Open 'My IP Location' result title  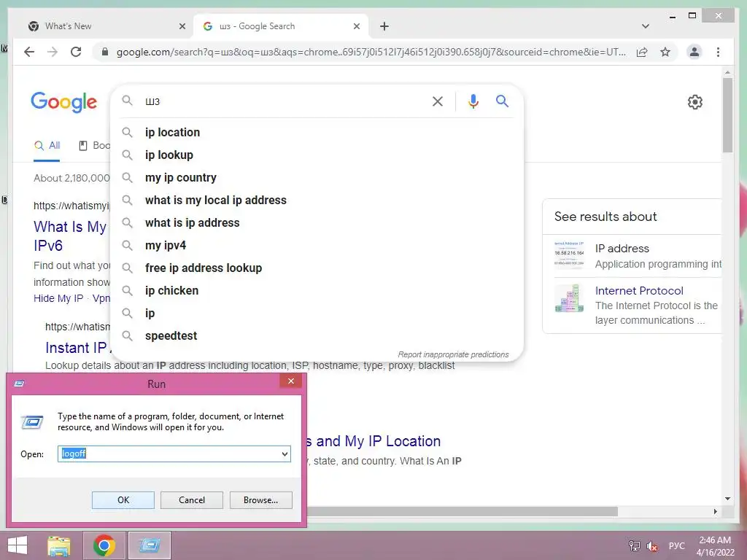pyautogui.click(x=373, y=441)
